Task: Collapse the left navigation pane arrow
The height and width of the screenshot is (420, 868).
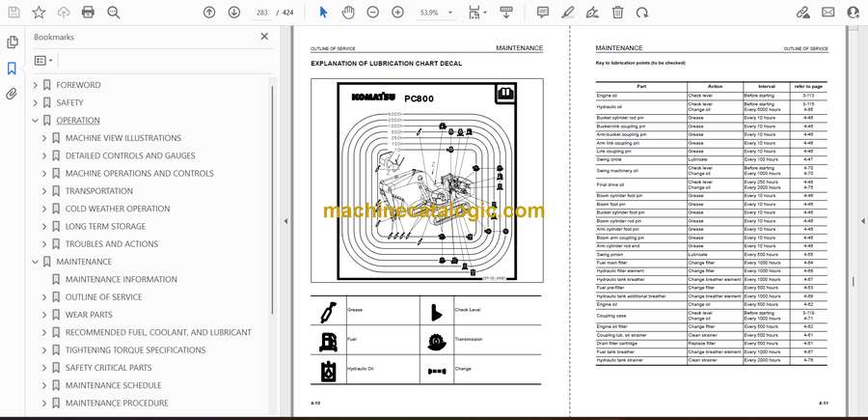Action: point(285,221)
